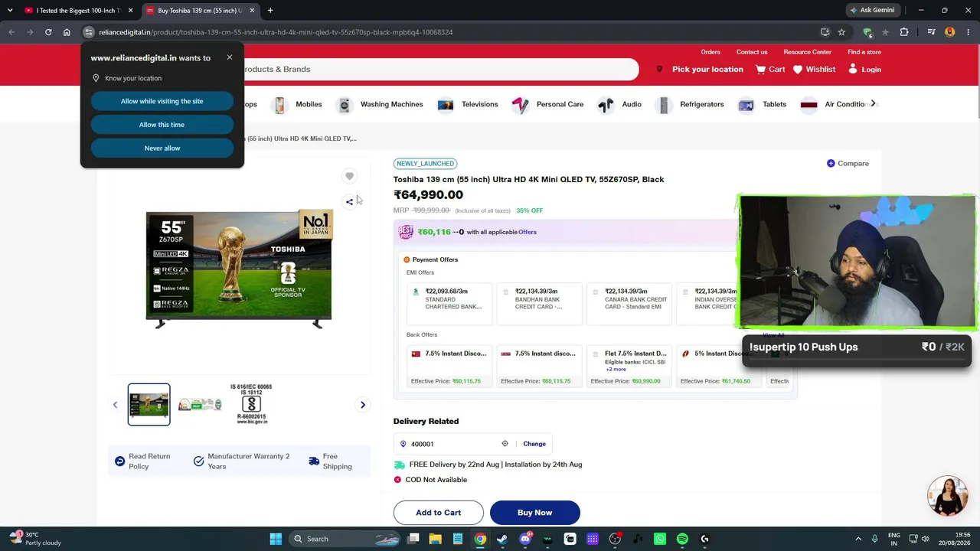Open File Explorer from the taskbar
The width and height of the screenshot is (980, 551).
(x=436, y=539)
